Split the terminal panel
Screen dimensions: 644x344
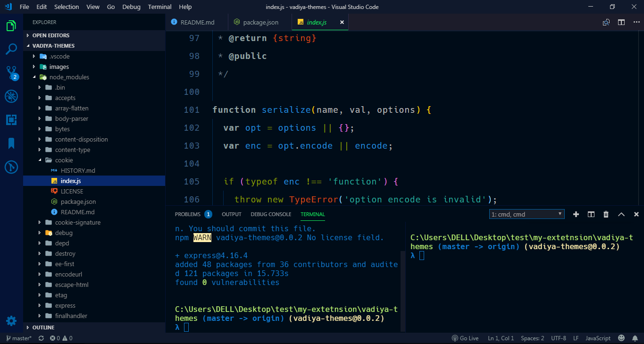point(591,214)
